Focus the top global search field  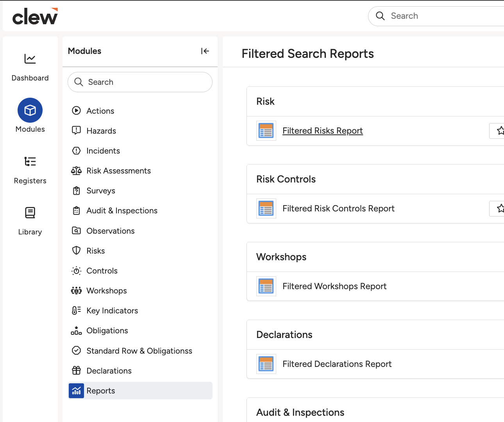point(436,16)
